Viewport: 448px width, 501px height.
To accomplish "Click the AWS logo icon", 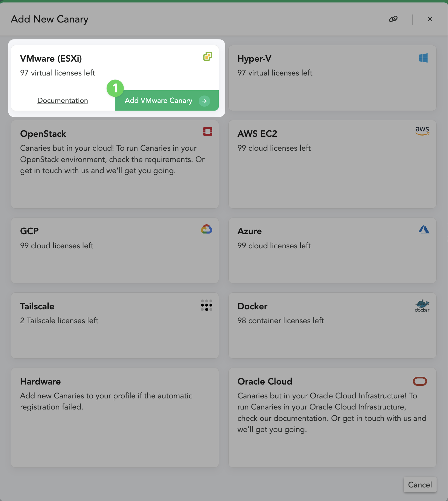I will [422, 131].
